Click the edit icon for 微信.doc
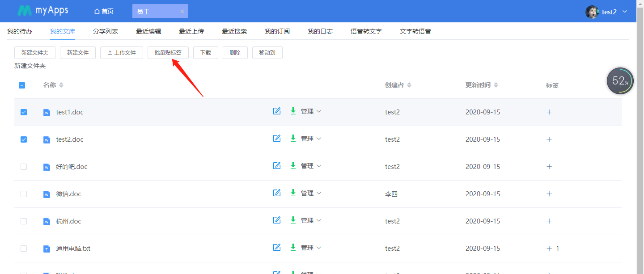The image size is (644, 274). coord(277,193)
